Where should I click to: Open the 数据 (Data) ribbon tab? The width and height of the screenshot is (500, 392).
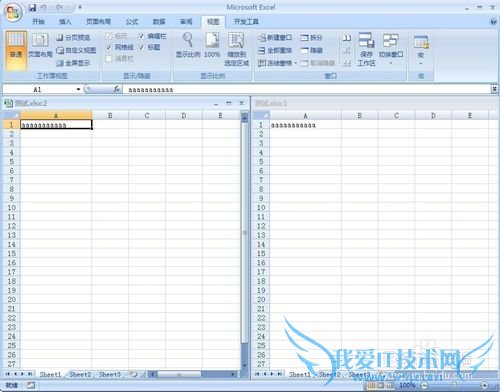click(159, 22)
